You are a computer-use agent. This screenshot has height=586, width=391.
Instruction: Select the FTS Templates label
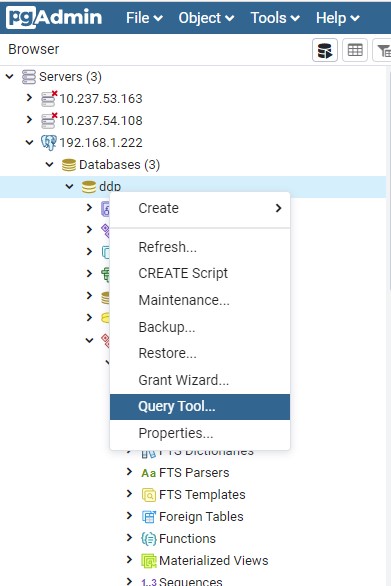pos(202,495)
